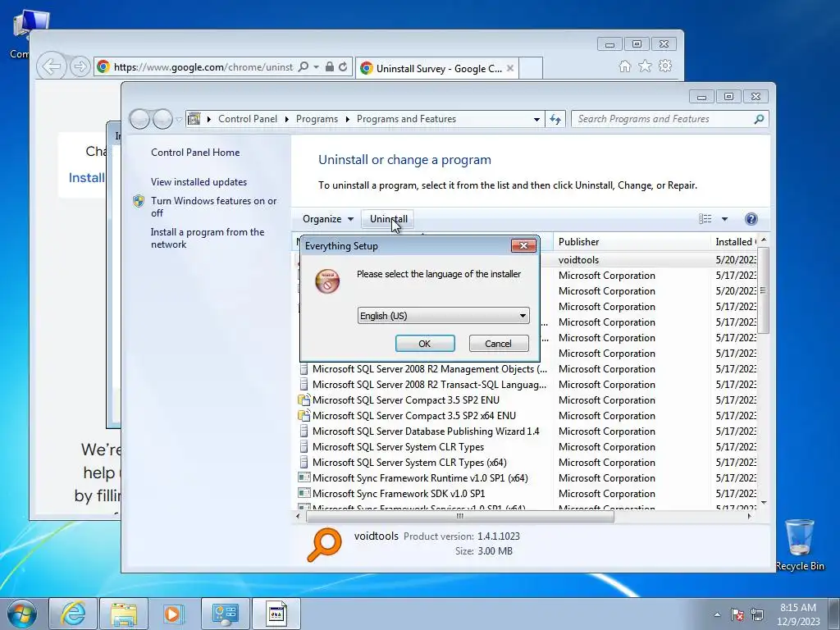Click the refresh button beside address bar
The height and width of the screenshot is (630, 840).
555,119
